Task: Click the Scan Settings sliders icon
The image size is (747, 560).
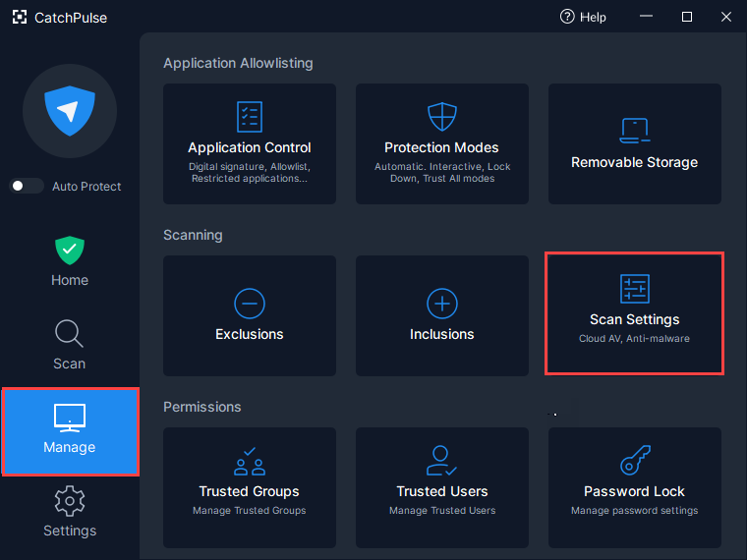Action: (635, 289)
